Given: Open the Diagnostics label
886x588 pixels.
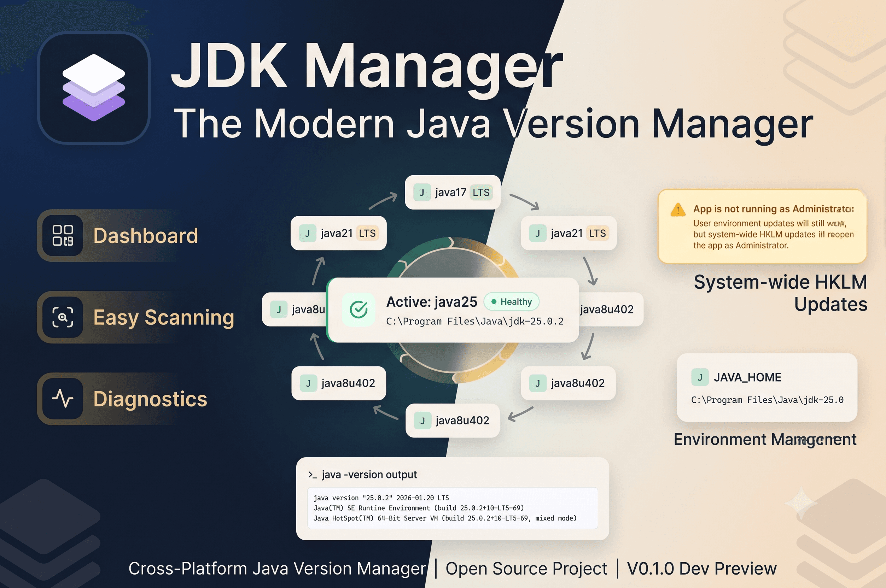Looking at the screenshot, I should point(150,399).
